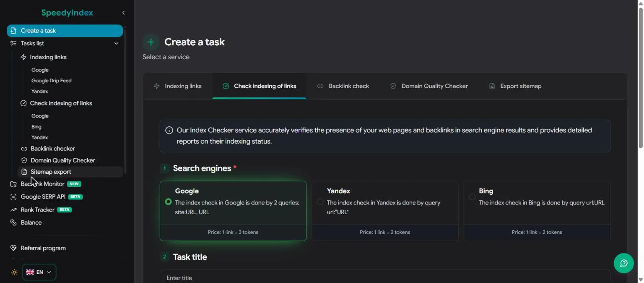Open the Balance page
The height and width of the screenshot is (283, 644).
[31, 223]
